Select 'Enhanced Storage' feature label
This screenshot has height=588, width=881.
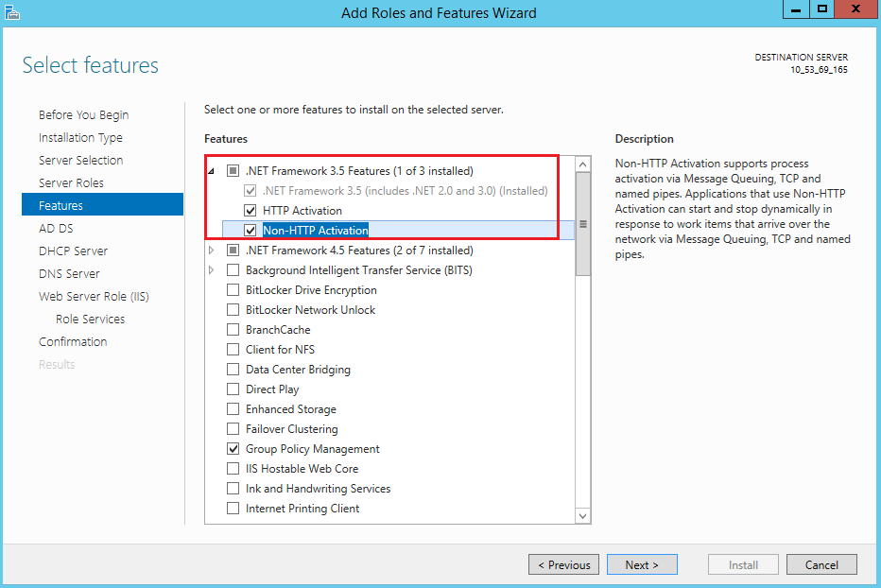coord(290,409)
